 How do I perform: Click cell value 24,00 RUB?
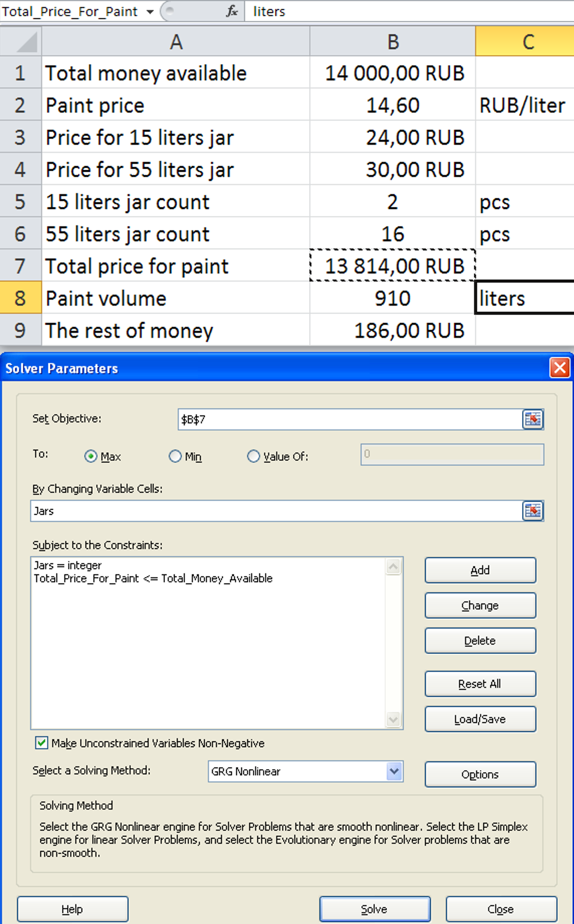tap(393, 137)
